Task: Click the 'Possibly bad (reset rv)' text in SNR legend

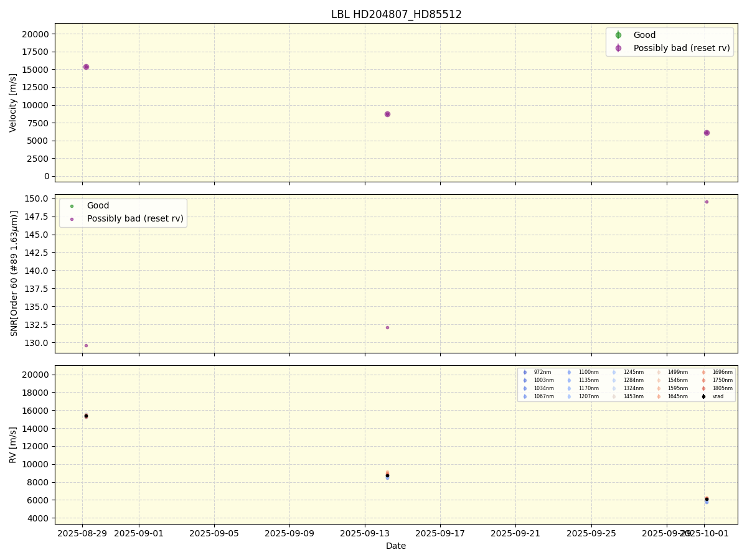Action: coord(135,218)
